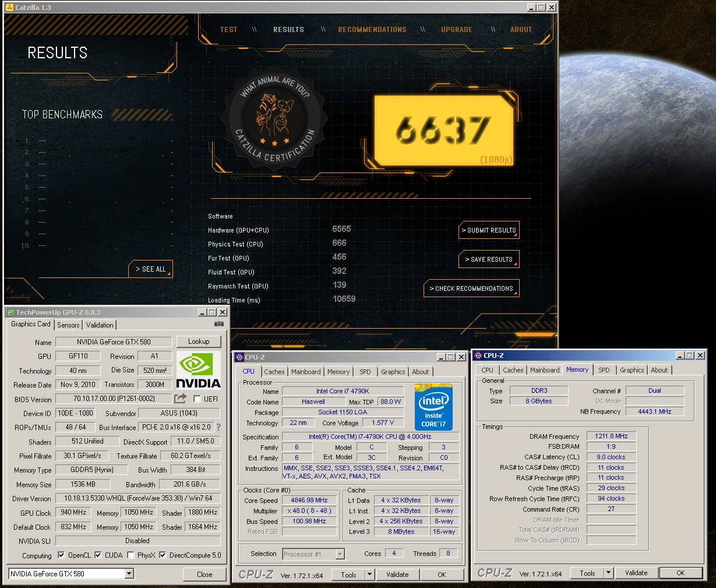Expand Tools dropdown arrow in CPU-Z Memory window

[x=608, y=573]
